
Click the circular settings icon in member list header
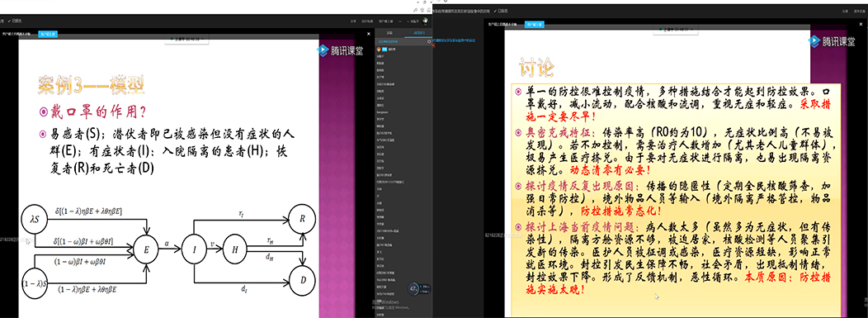pyautogui.click(x=429, y=41)
